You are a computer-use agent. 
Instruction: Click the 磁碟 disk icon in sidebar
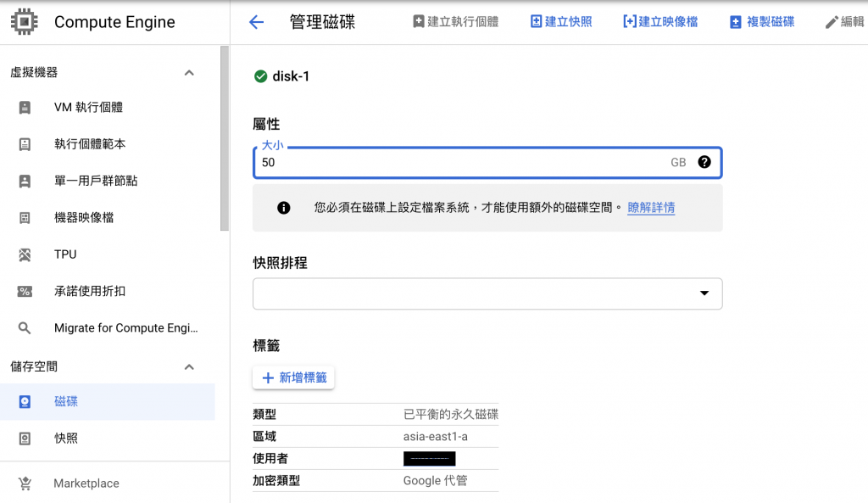click(25, 401)
